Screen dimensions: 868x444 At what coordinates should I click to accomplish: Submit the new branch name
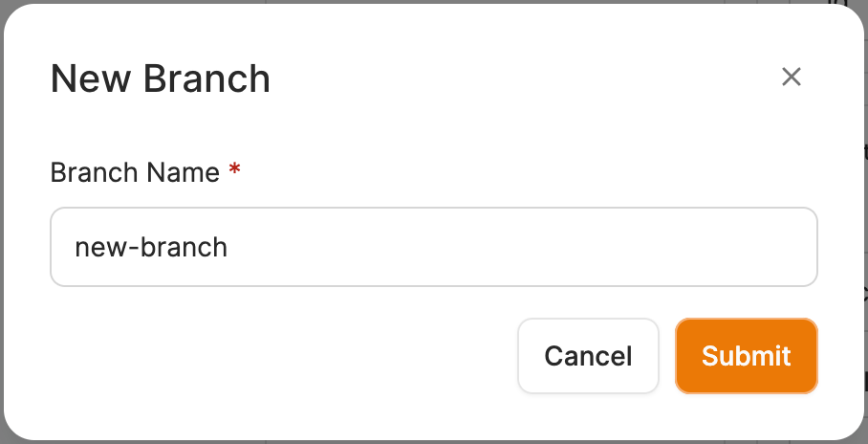[x=746, y=356]
